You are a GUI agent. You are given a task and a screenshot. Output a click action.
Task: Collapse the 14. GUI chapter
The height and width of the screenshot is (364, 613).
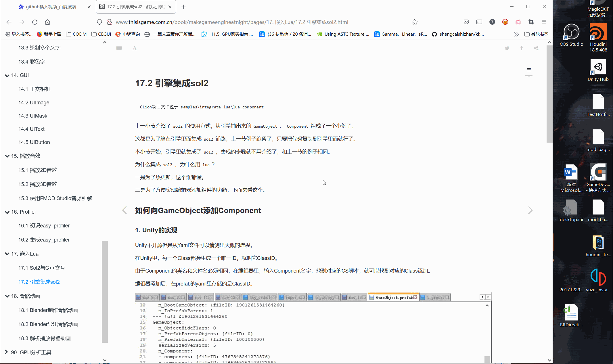(7, 75)
